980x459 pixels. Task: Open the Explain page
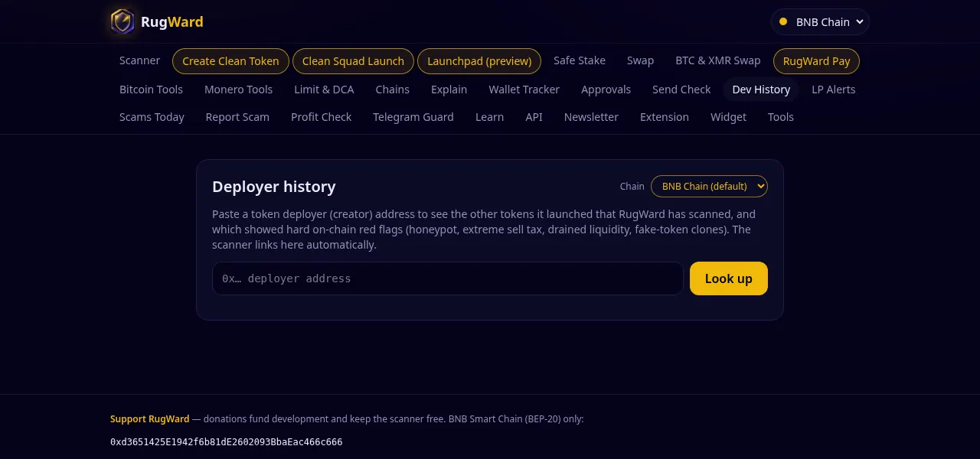point(449,90)
